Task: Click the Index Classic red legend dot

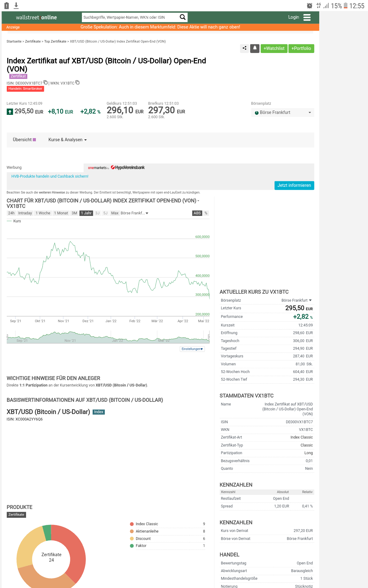Action: pos(132,524)
